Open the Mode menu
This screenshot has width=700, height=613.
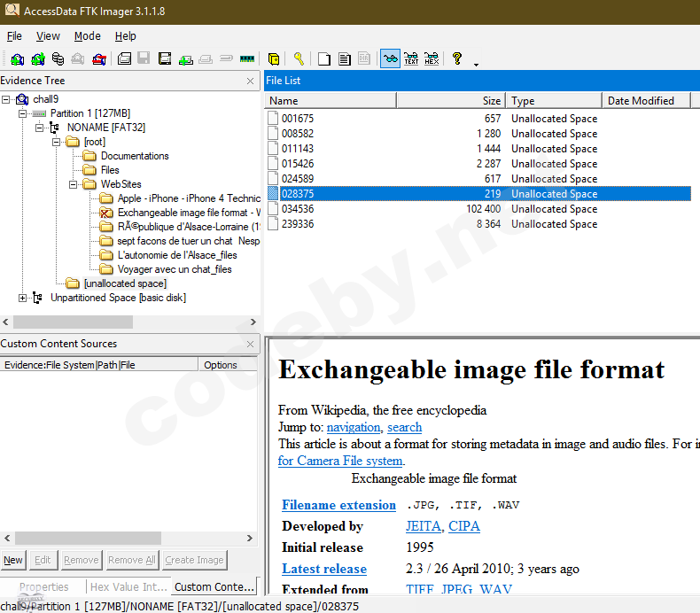87,36
